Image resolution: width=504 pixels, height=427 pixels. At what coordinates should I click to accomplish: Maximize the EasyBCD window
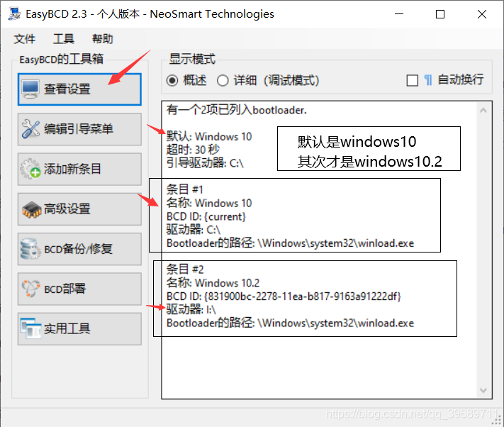click(440, 14)
